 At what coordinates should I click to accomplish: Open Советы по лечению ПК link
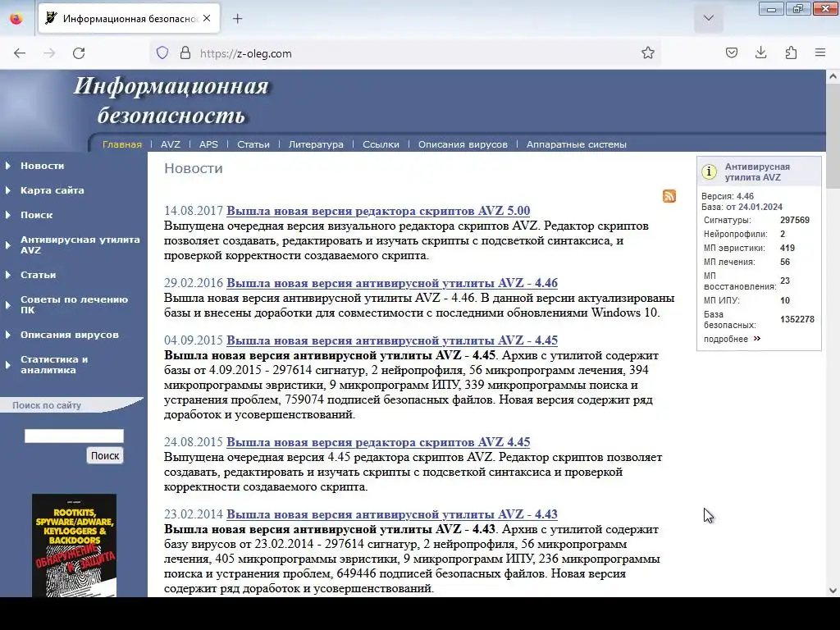pyautogui.click(x=74, y=305)
